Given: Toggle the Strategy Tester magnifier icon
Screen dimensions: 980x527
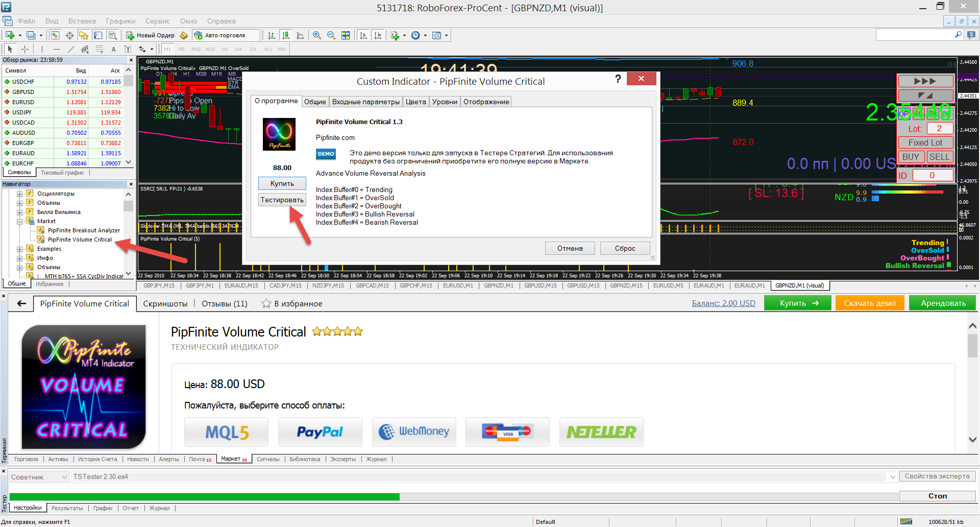Looking at the screenshot, I should pyautogui.click(x=112, y=35).
